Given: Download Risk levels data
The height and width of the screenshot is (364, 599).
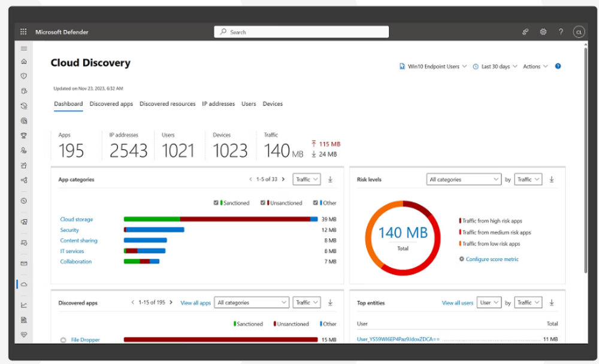Looking at the screenshot, I should (552, 180).
